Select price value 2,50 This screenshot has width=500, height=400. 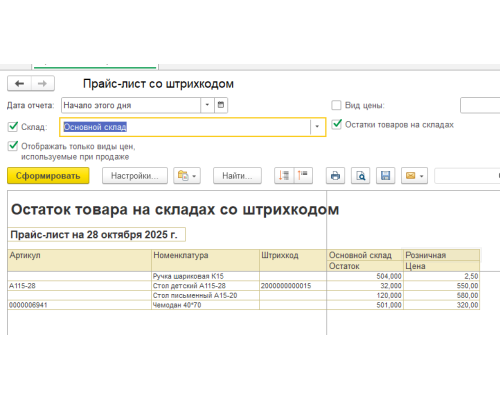click(442, 276)
